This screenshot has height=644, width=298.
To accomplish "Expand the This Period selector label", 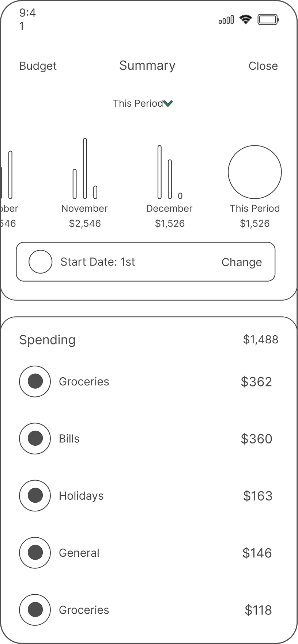I will (x=137, y=103).
